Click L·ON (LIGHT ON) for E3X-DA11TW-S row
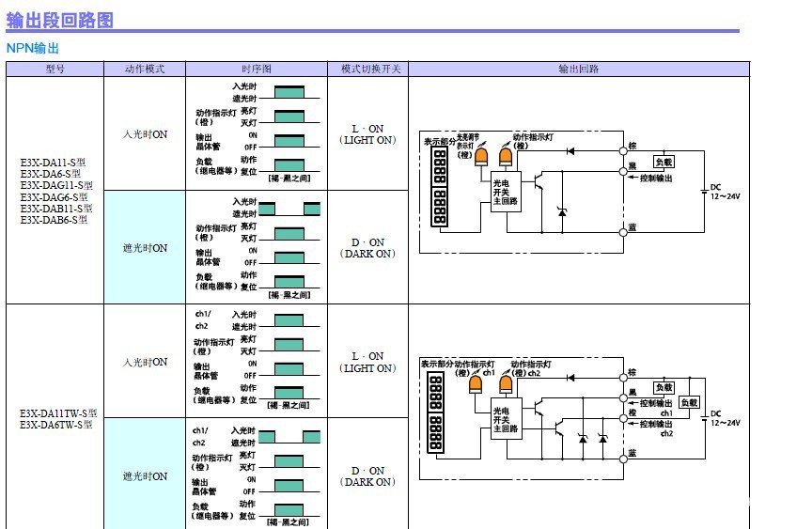 click(367, 362)
